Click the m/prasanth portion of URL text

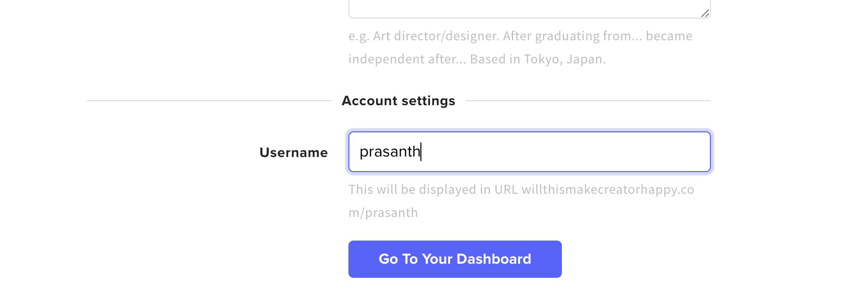[382, 212]
